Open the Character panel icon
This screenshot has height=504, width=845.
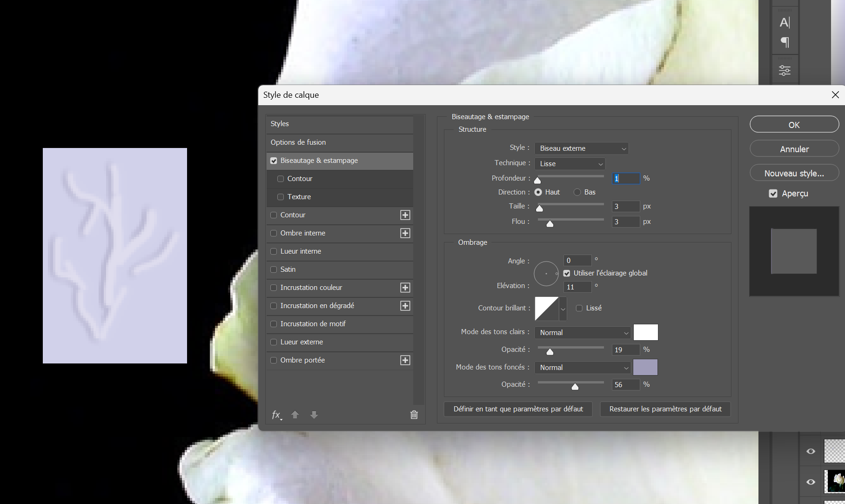coord(785,22)
